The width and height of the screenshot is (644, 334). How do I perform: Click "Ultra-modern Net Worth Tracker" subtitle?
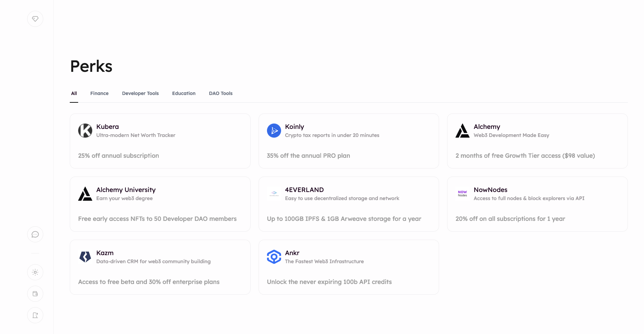click(x=136, y=135)
